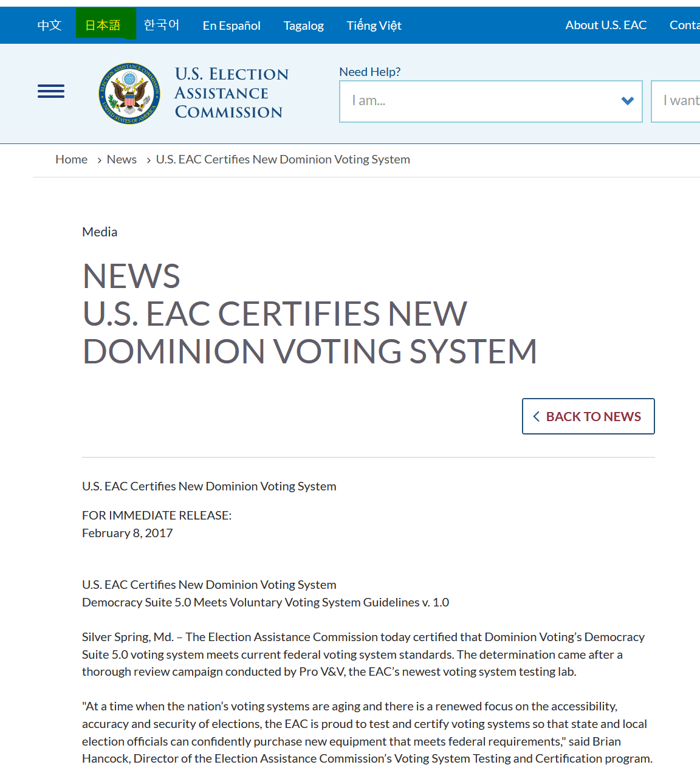The height and width of the screenshot is (776, 700).
Task: Go to Home in the breadcrumb
Action: 72,159
